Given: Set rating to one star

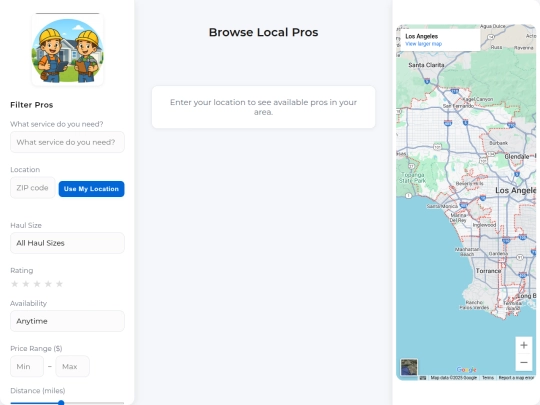Looking at the screenshot, I should pos(14,284).
